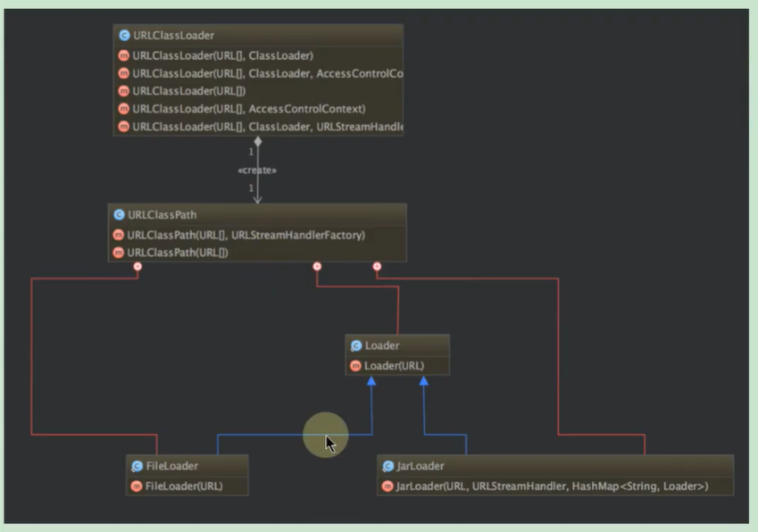Image resolution: width=758 pixels, height=532 pixels.
Task: Select the «create» relationship label
Action: pos(257,170)
